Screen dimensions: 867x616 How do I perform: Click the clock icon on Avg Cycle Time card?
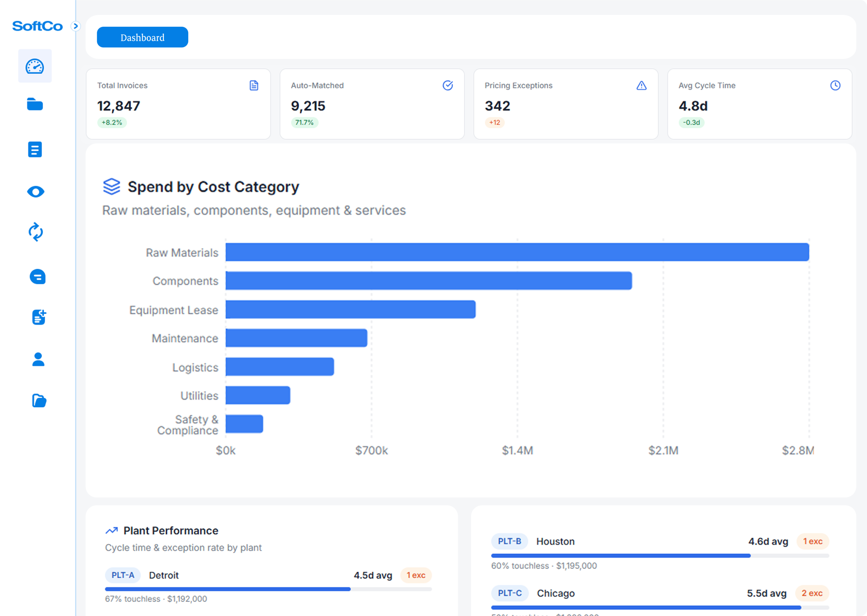click(835, 85)
